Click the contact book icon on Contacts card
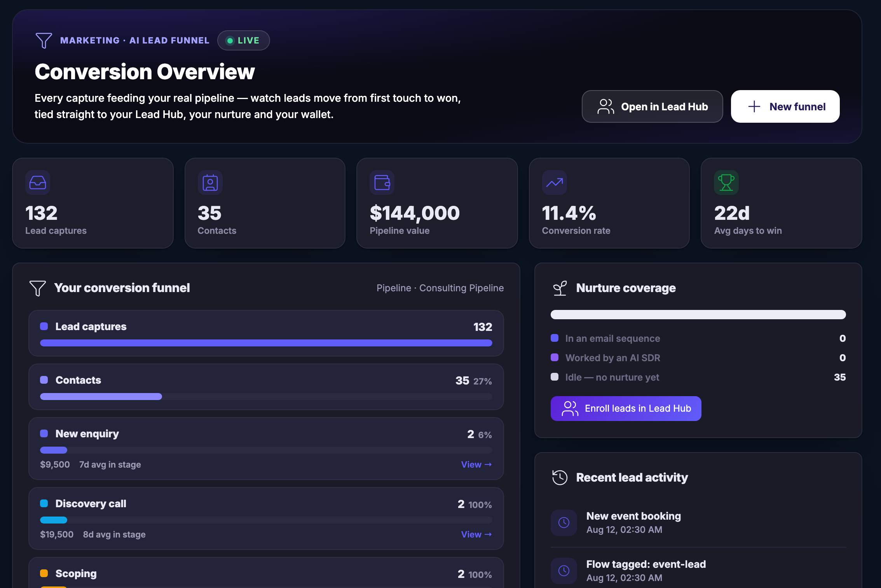Viewport: 881px width, 588px height. (x=210, y=183)
